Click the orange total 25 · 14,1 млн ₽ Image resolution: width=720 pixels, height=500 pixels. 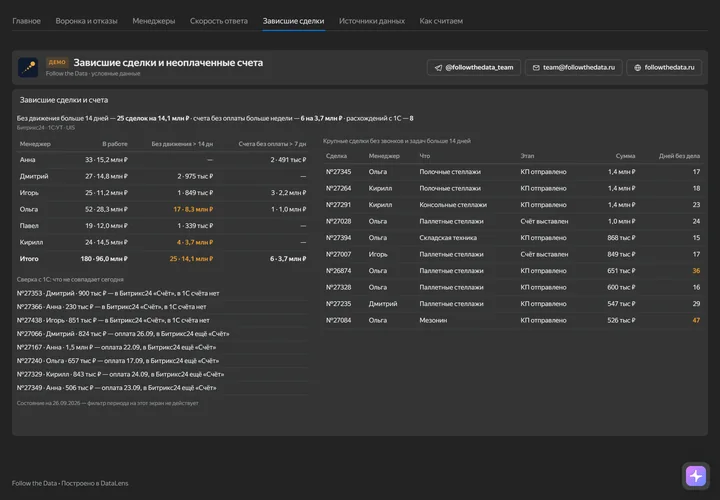pyautogui.click(x=191, y=259)
